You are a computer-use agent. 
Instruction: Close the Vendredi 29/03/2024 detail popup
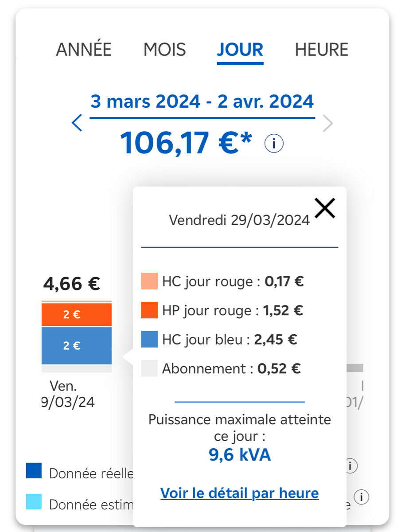[x=325, y=208]
